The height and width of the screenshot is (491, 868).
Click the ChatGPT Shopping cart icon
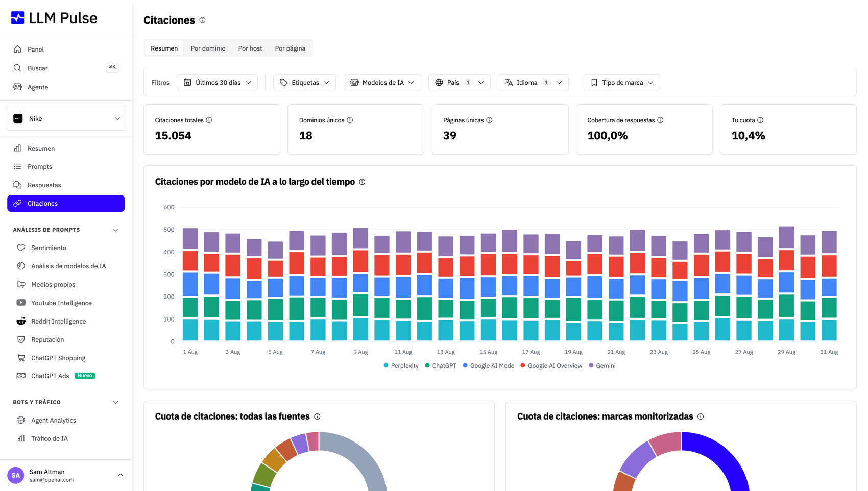click(21, 358)
